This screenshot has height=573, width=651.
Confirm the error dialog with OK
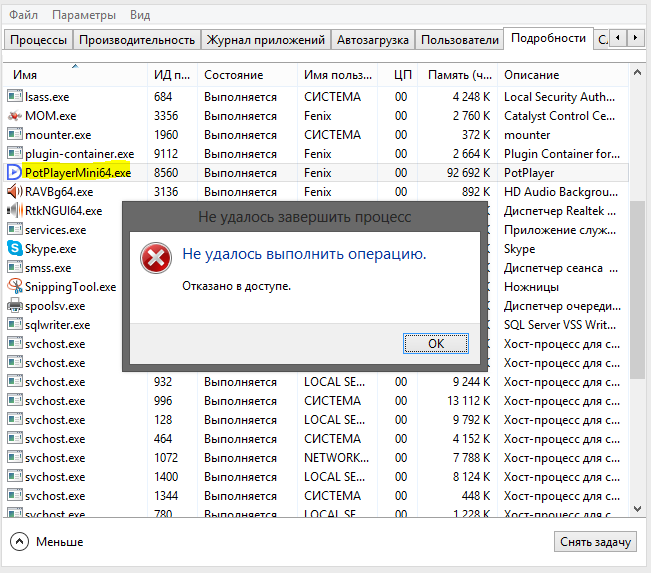[436, 343]
